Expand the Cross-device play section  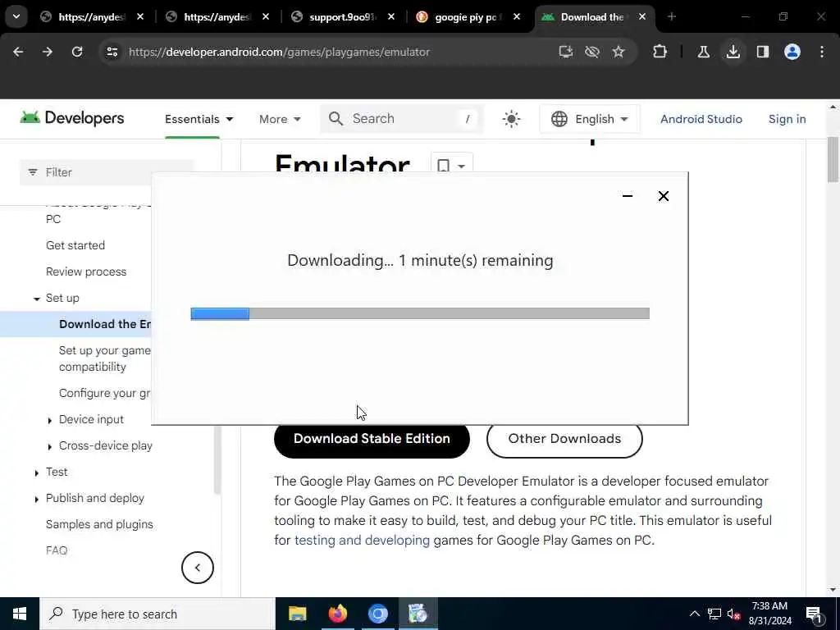(49, 447)
